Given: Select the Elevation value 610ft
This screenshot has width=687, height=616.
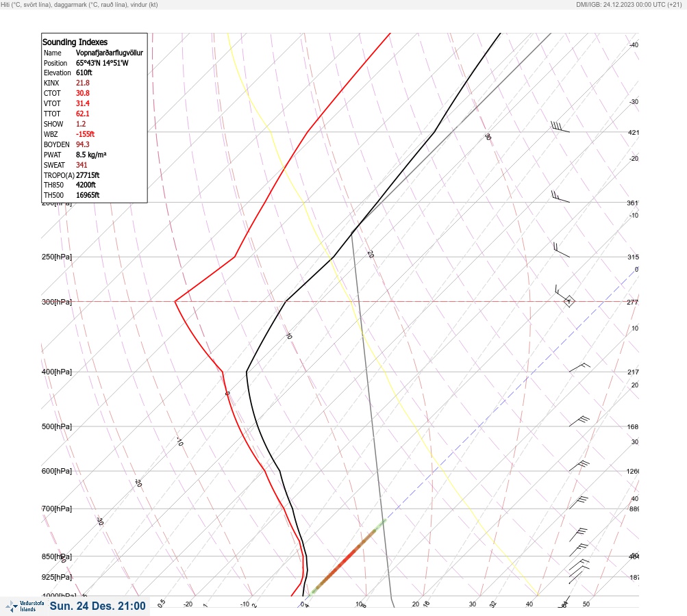Looking at the screenshot, I should coord(84,73).
